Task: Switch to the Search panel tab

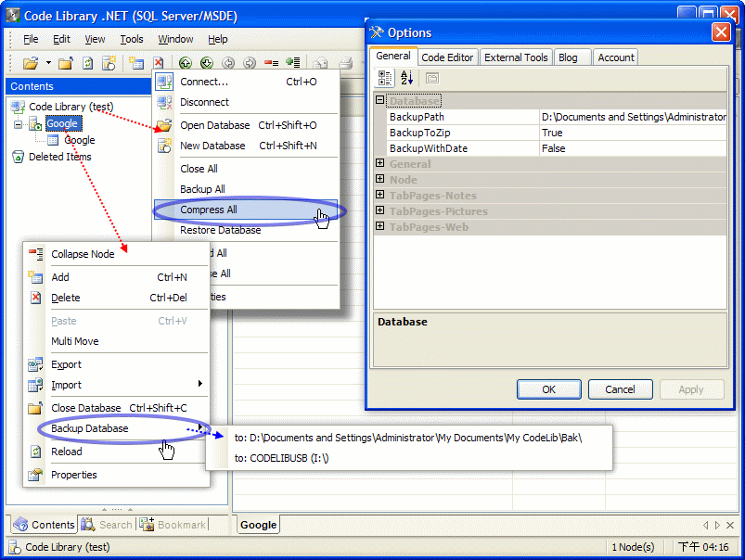Action: point(107,525)
